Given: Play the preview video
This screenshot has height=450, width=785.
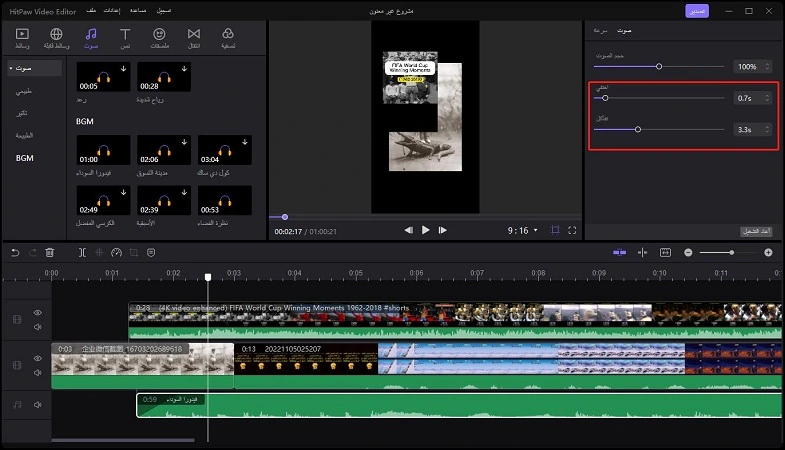Looking at the screenshot, I should click(x=426, y=230).
